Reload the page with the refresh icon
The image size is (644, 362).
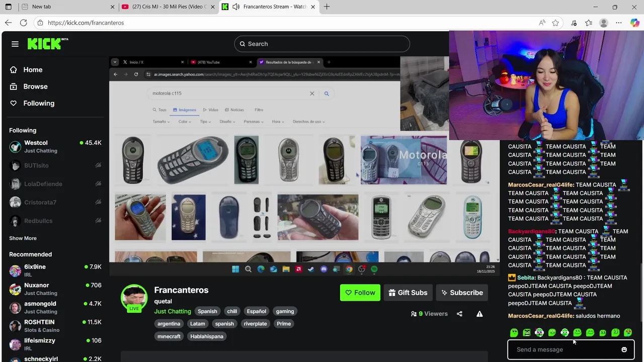(23, 23)
